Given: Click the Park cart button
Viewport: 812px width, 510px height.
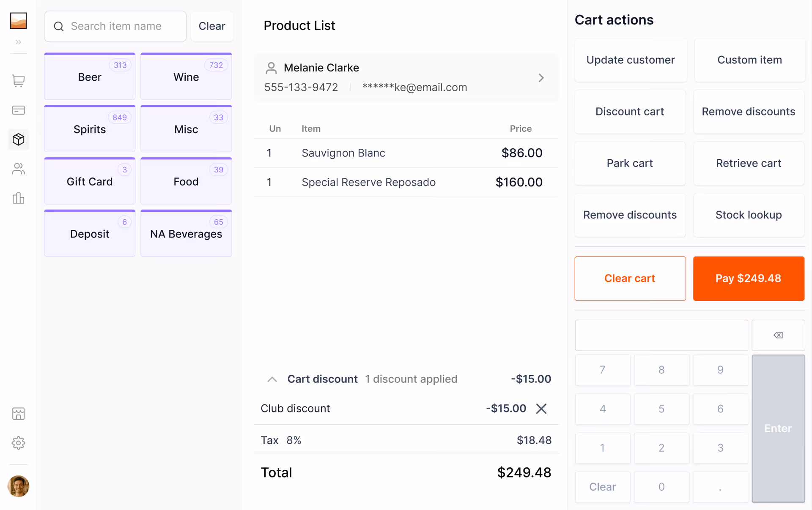Looking at the screenshot, I should point(630,164).
